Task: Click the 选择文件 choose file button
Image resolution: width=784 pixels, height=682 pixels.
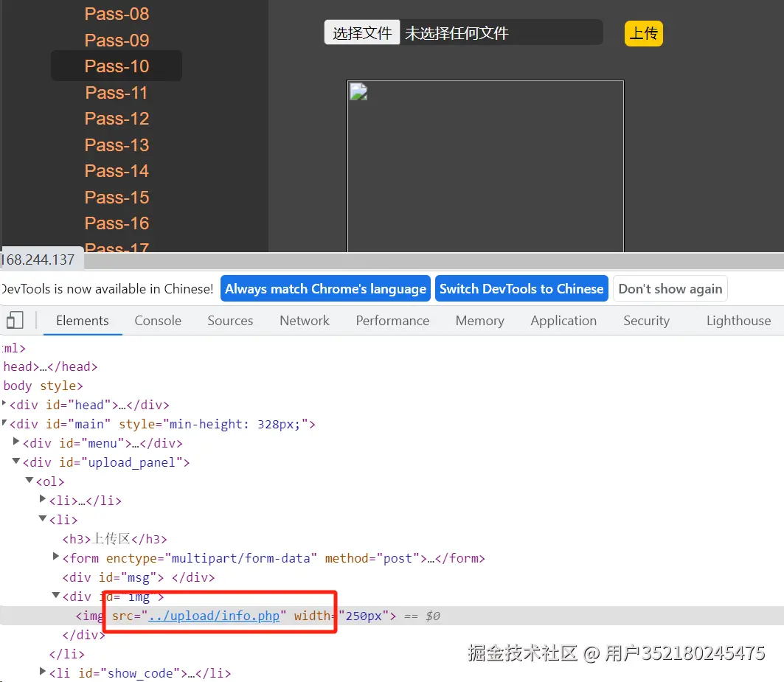Action: coord(362,33)
